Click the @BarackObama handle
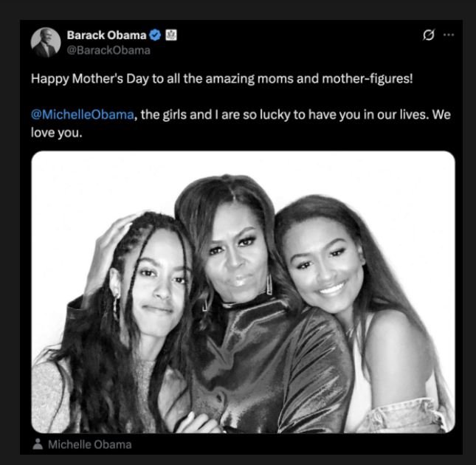 tap(108, 50)
